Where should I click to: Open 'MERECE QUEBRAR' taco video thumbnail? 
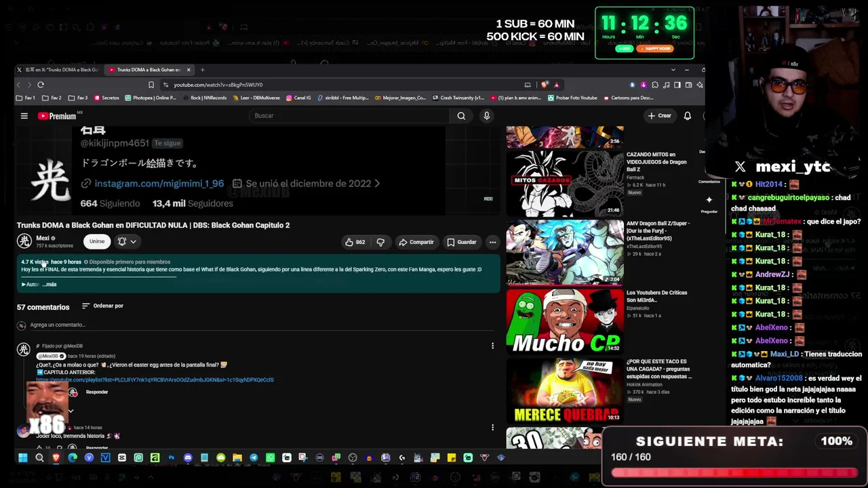click(x=565, y=390)
